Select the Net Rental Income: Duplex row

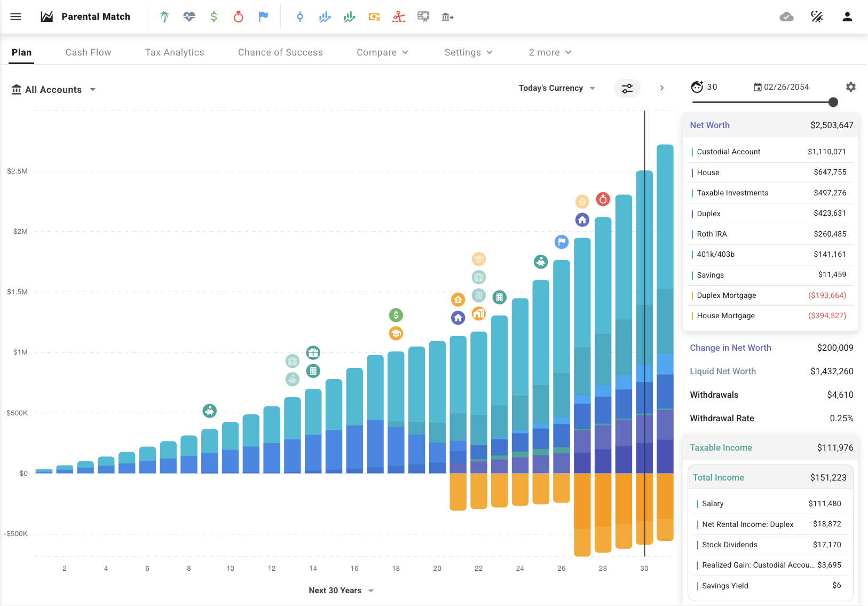point(770,524)
